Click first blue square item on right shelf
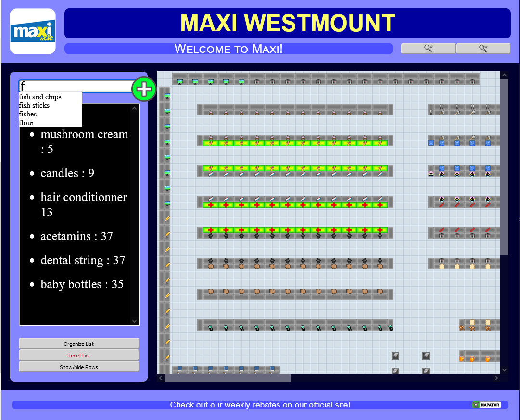Viewport: 520px width, 420px height. [431, 143]
